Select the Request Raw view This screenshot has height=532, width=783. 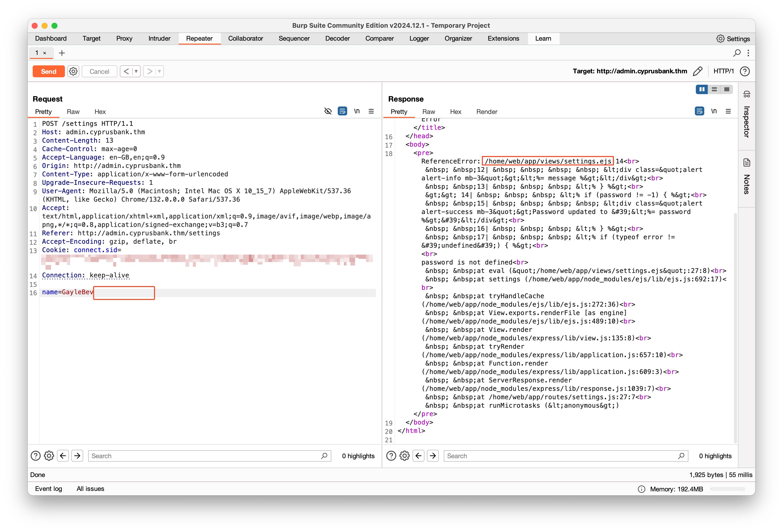[73, 111]
